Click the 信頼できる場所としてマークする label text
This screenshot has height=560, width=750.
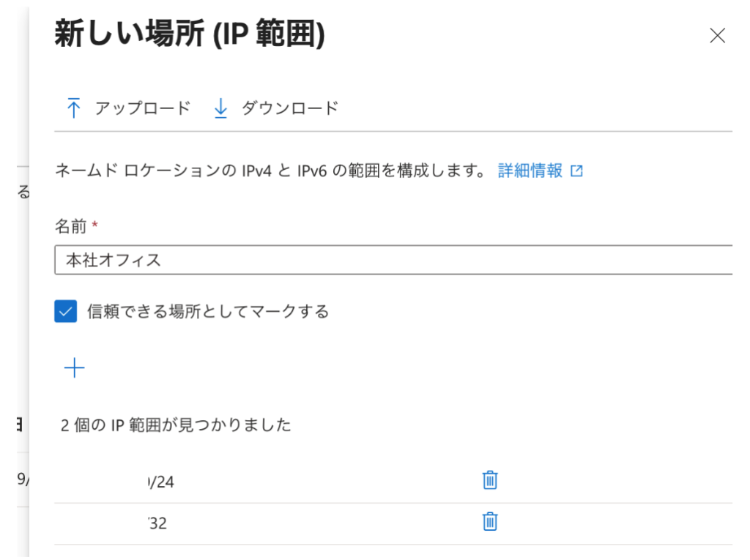pyautogui.click(x=208, y=312)
